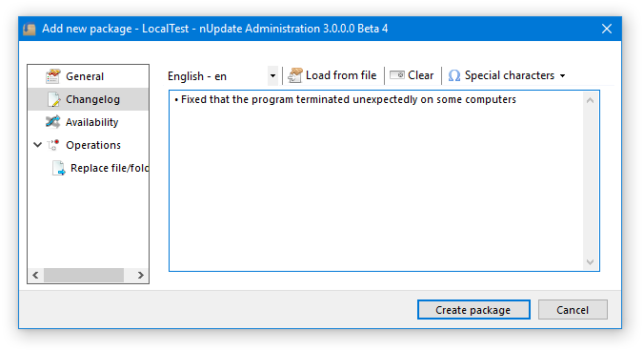Expand the Special characters dropdown arrow

tap(563, 75)
